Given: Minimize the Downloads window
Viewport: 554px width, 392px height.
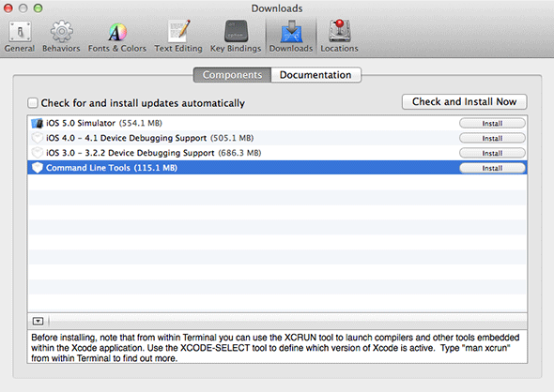Looking at the screenshot, I should [x=23, y=8].
